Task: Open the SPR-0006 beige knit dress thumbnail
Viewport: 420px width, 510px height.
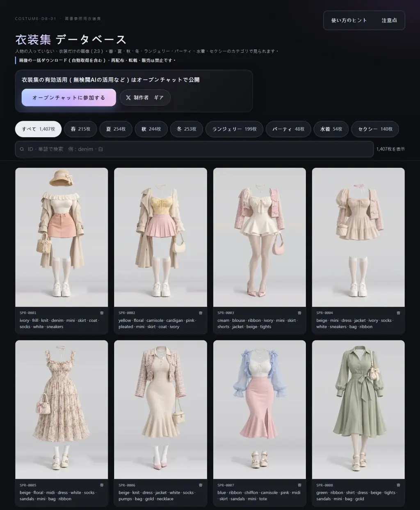Action: coord(160,410)
